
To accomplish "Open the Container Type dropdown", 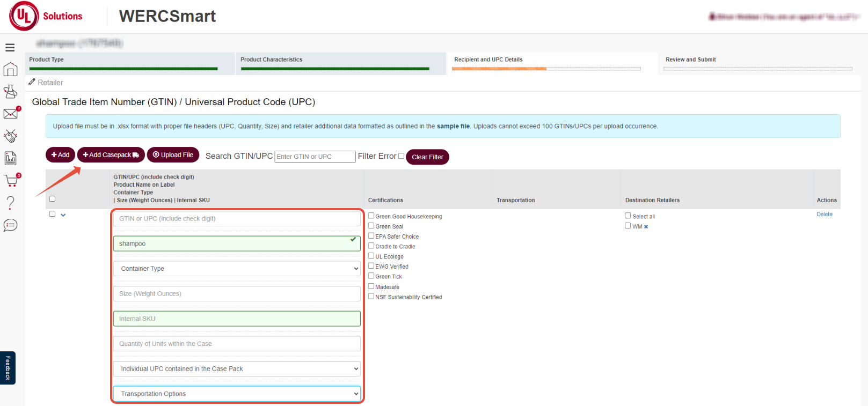I will pyautogui.click(x=237, y=269).
